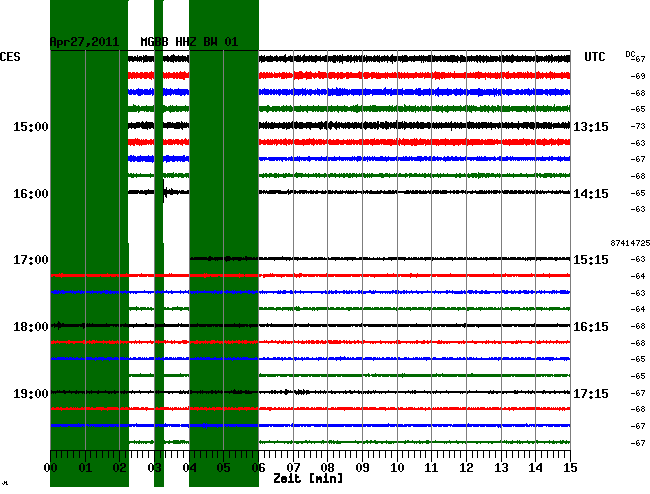Select the 19:00 local time label

[x=31, y=393]
